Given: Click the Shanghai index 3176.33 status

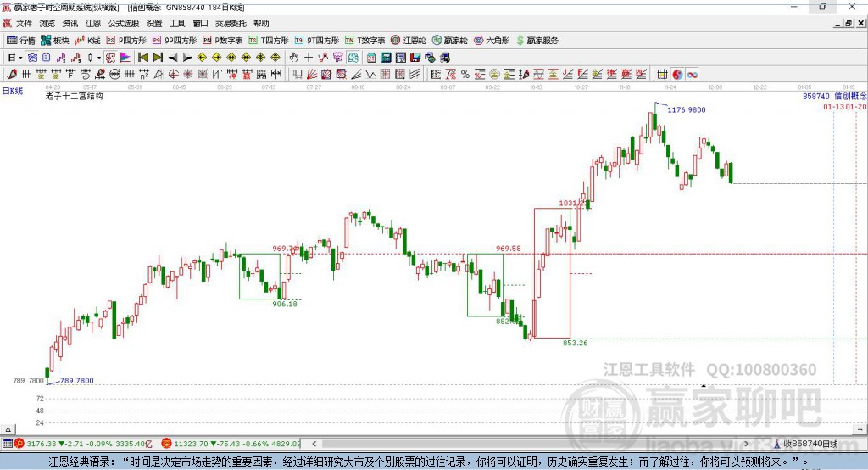Looking at the screenshot, I should [83, 444].
